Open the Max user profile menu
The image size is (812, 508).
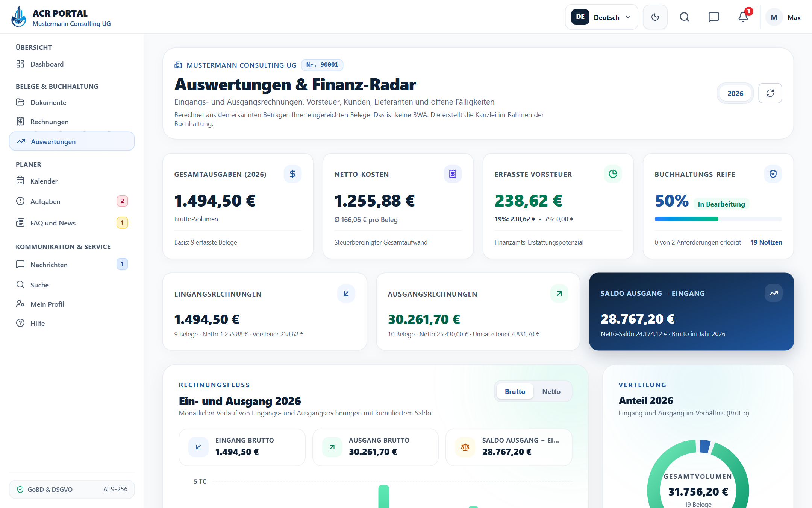[x=784, y=17]
